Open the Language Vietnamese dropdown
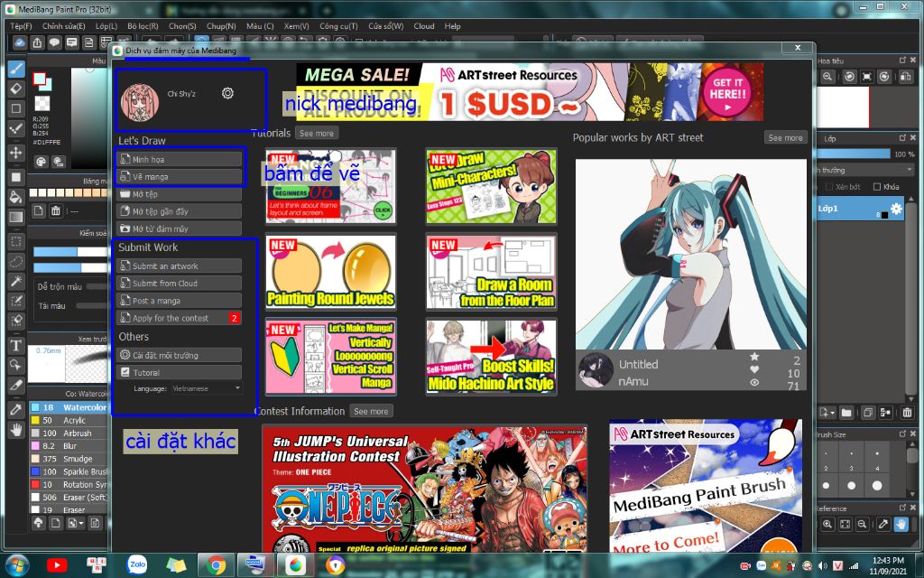Screen dimensions: 924x578 pyautogui.click(x=207, y=388)
